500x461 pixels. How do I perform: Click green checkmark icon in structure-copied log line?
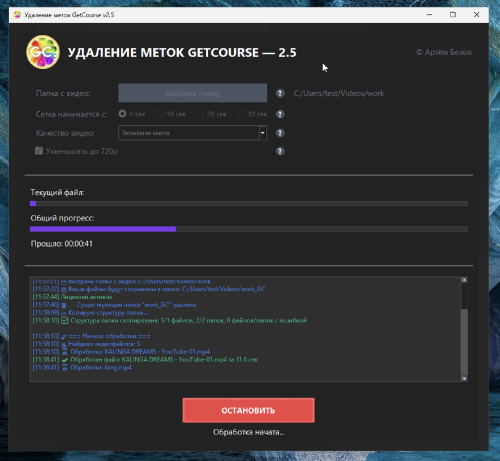point(65,321)
